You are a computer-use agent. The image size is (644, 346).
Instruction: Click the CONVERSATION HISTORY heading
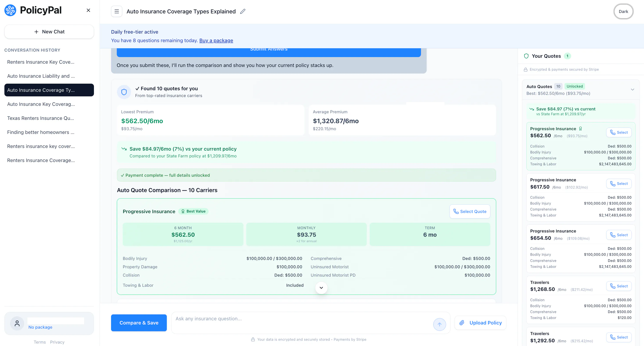coord(32,50)
